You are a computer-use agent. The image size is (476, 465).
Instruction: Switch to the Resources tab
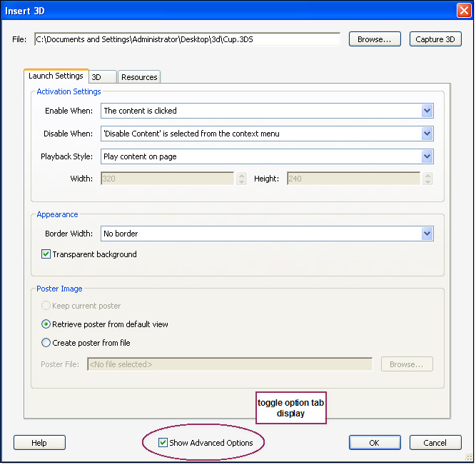[139, 77]
